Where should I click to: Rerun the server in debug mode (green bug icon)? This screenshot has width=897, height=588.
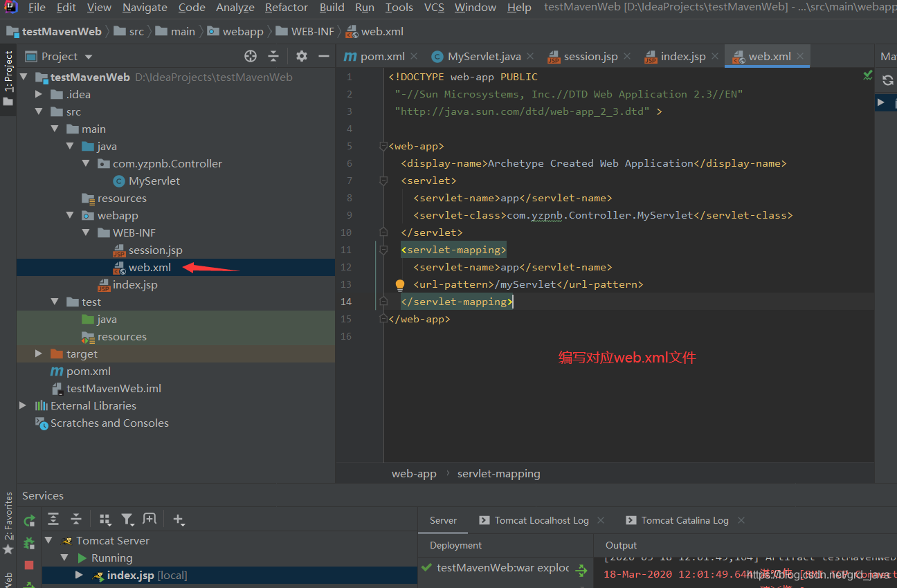[29, 543]
